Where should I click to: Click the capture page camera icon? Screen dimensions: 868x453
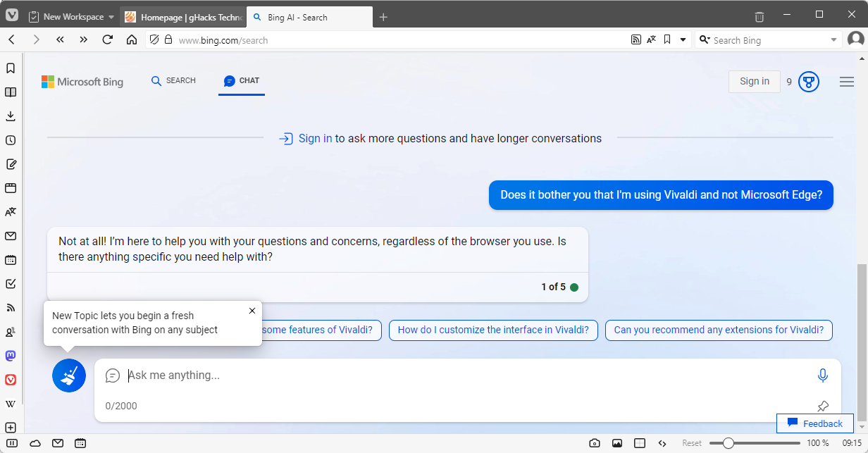595,443
